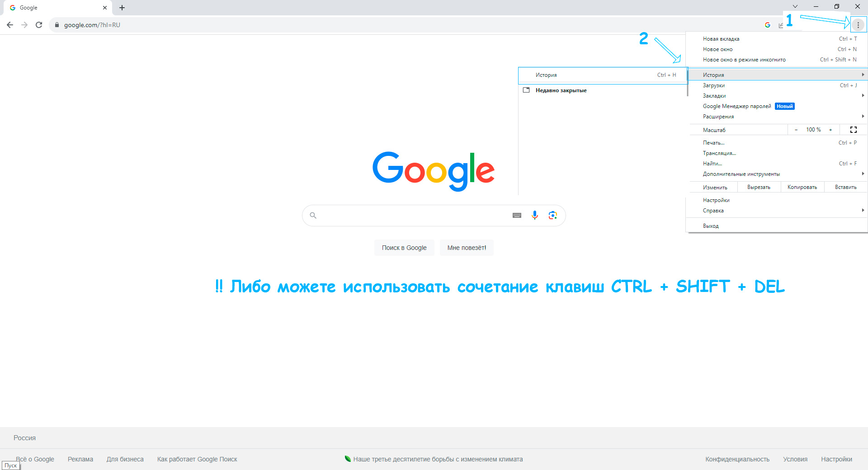Open the "Конфиденциальность" footer link
This screenshot has width=868, height=470.
737,459
